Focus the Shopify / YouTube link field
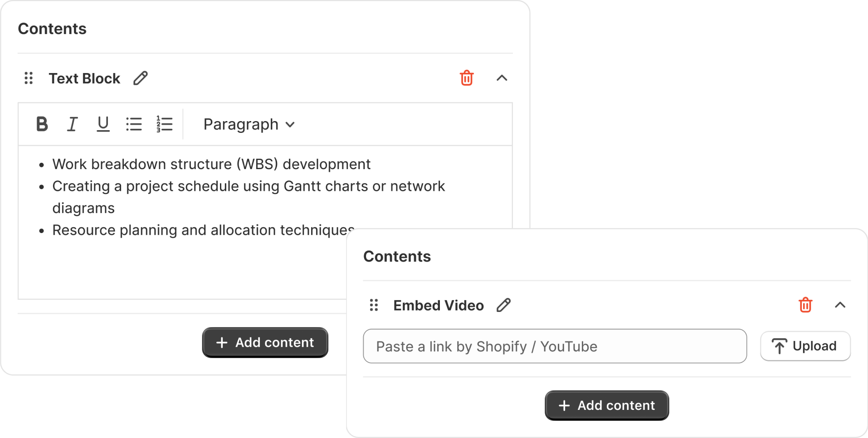This screenshot has width=868, height=438. coord(555,346)
